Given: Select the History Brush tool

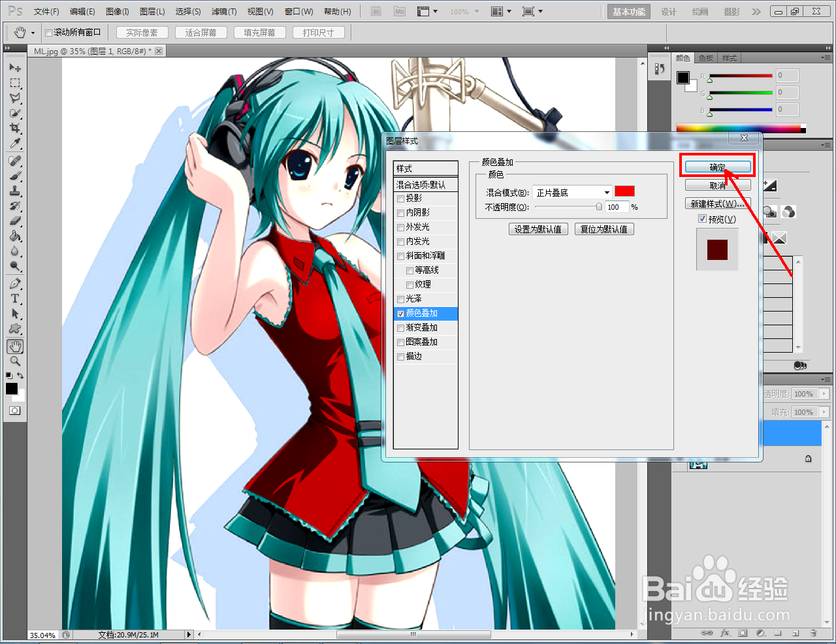Looking at the screenshot, I should click(x=15, y=206).
